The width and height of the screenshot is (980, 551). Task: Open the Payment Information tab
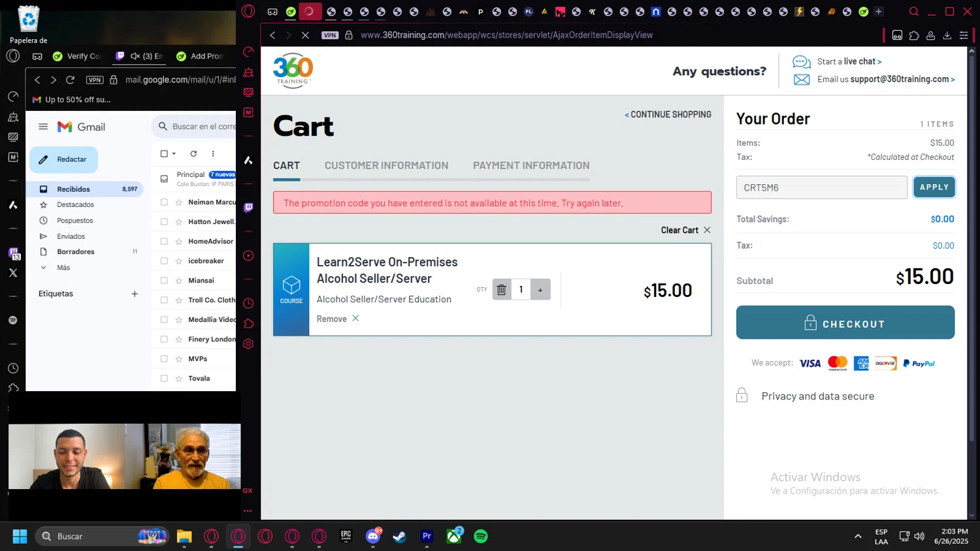[531, 165]
